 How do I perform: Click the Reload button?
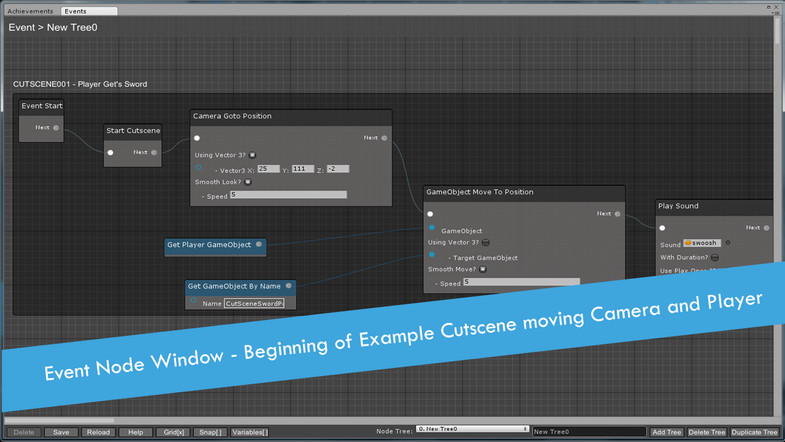pos(98,432)
